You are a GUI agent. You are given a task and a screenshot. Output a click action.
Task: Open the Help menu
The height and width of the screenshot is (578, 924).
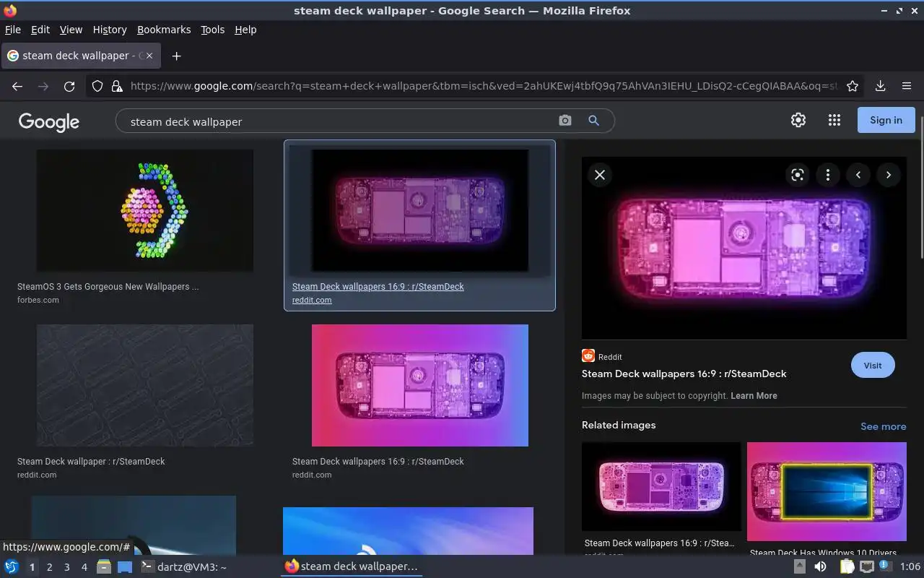tap(245, 30)
